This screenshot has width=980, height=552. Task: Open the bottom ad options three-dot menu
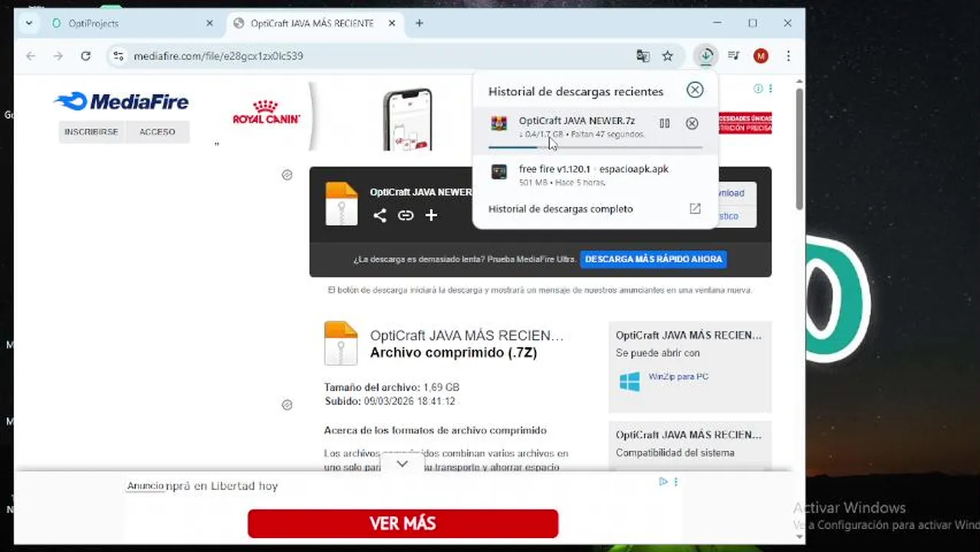click(x=676, y=481)
